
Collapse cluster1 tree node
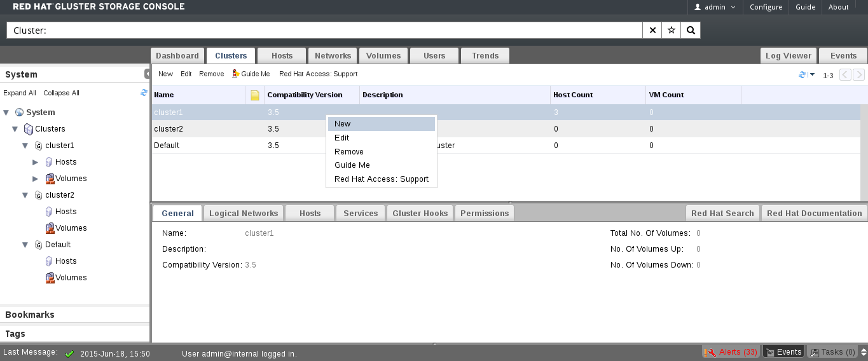click(x=25, y=146)
